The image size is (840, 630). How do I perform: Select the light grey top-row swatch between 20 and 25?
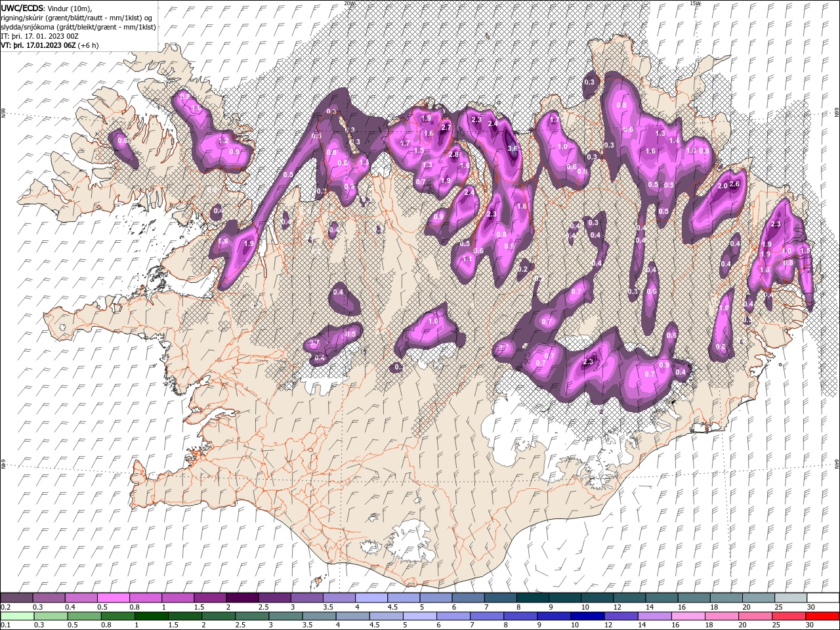point(757,598)
